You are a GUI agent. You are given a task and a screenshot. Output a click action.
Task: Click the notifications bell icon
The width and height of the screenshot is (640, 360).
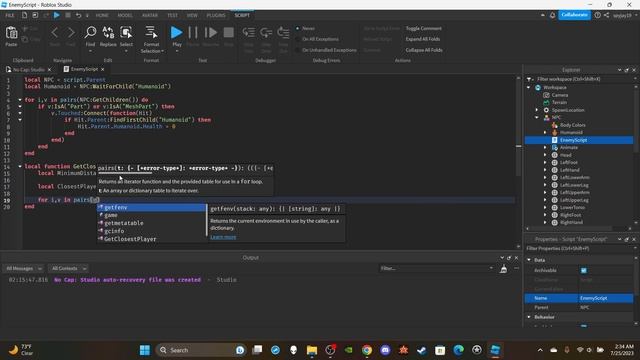pyautogui.click(x=552, y=15)
